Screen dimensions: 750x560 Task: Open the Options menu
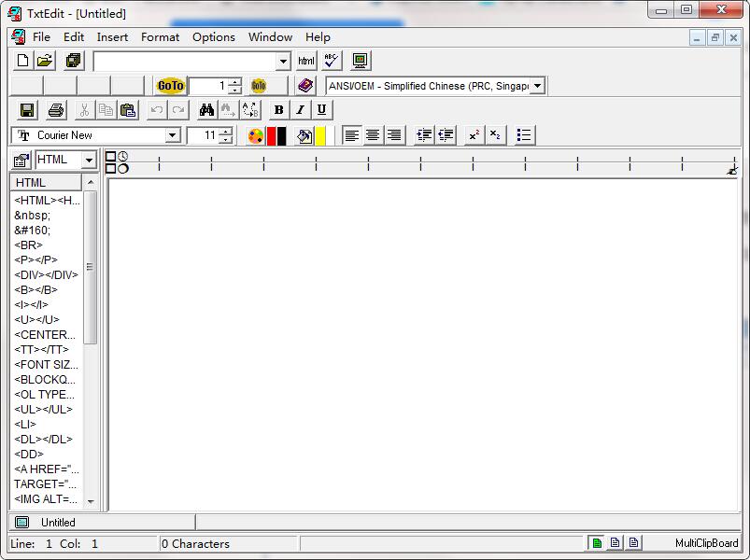point(213,37)
